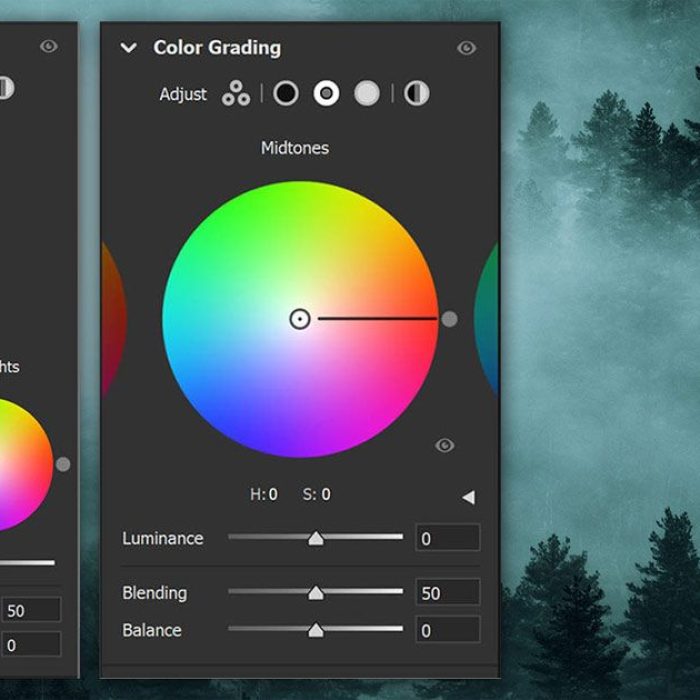Select the 3-way adjust mode icon
This screenshot has width=700, height=700.
tap(236, 94)
